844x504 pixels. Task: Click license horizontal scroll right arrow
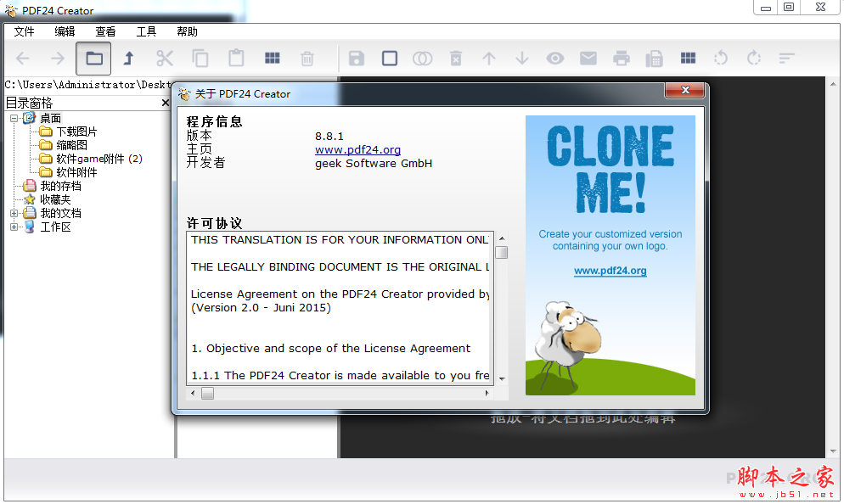tap(487, 393)
